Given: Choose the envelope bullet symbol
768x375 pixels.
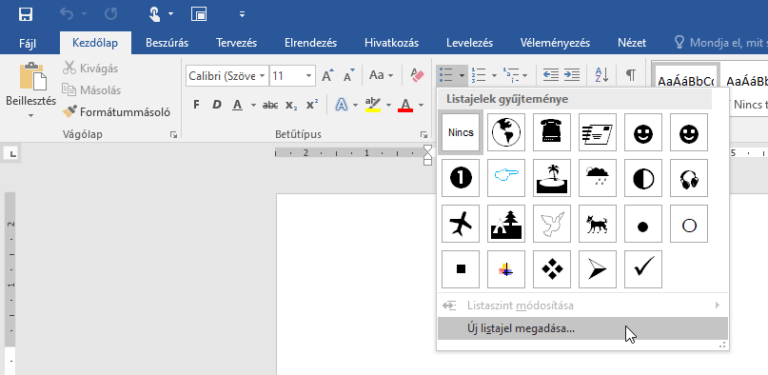Looking at the screenshot, I should 598,132.
